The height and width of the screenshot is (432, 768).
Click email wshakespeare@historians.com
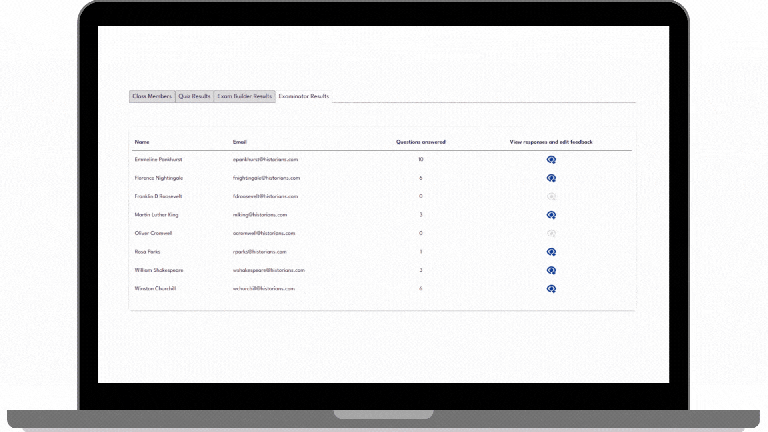tap(269, 270)
